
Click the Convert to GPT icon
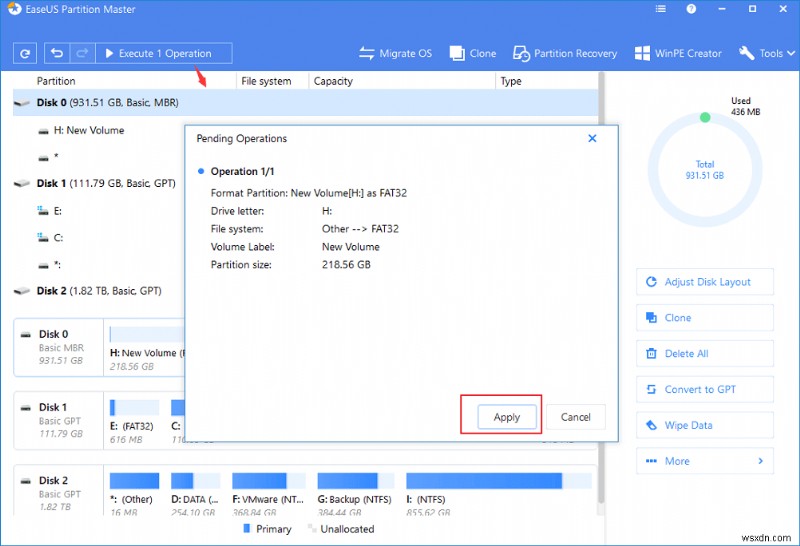(x=652, y=389)
